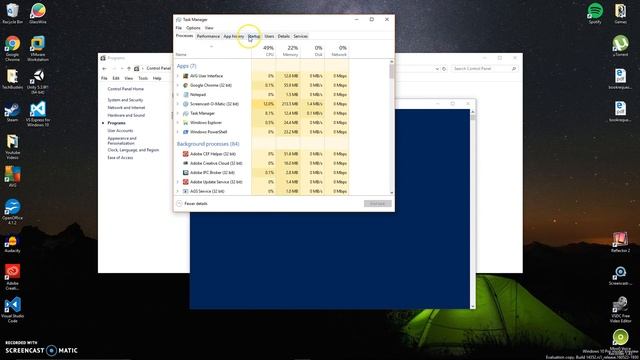The width and height of the screenshot is (640, 360).
Task: Open the GlassWire desktop icon
Action: 38,13
